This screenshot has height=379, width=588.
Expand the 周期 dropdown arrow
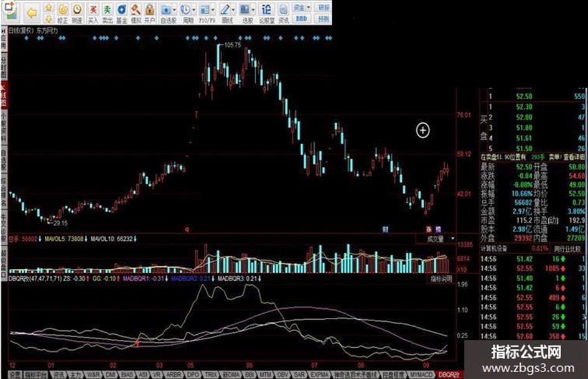194,10
